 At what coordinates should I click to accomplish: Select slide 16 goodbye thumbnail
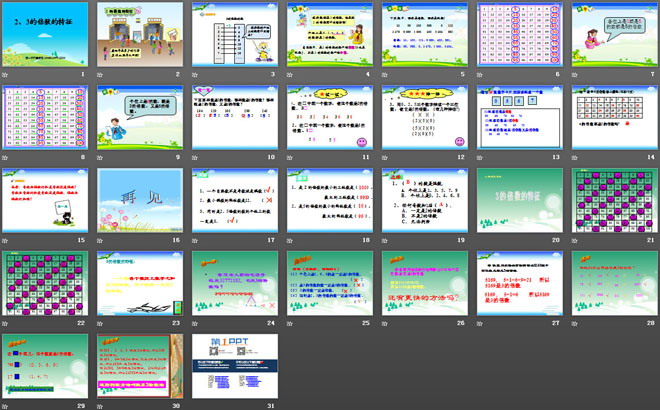tap(140, 200)
